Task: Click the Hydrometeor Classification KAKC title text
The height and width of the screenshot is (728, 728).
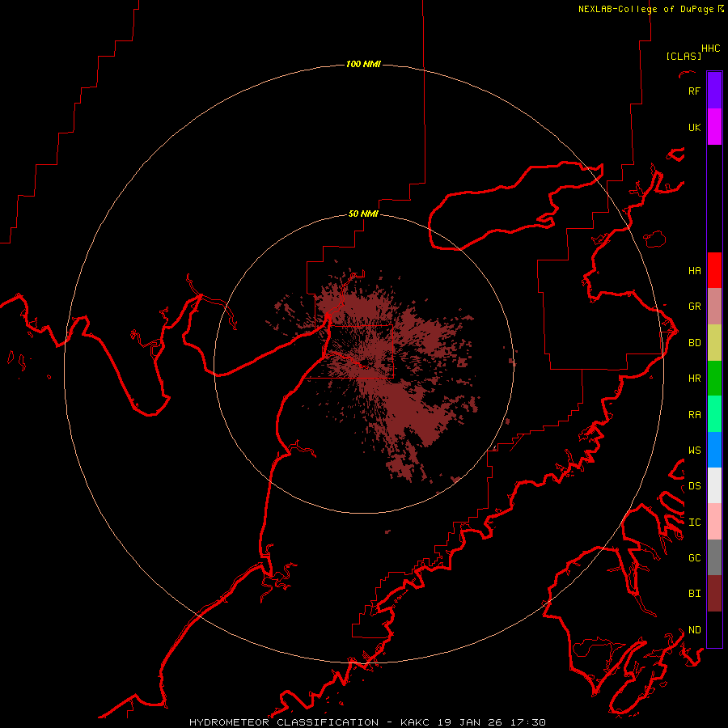Action: (367, 722)
